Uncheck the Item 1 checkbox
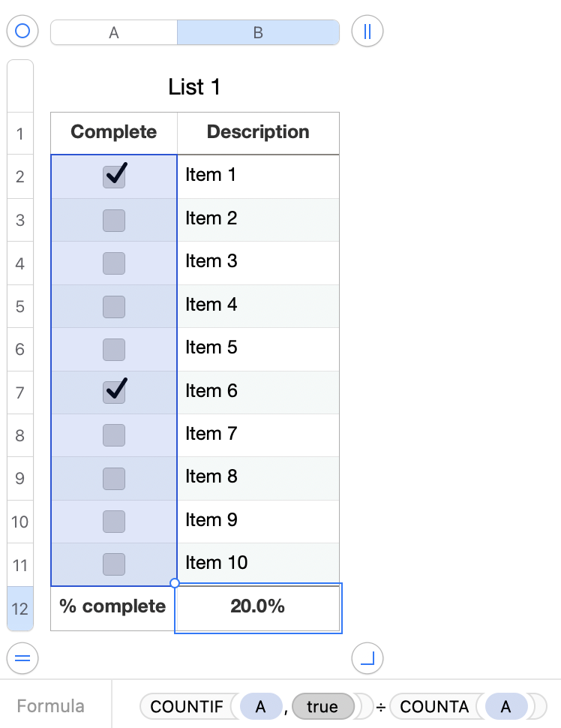Image resolution: width=561 pixels, height=728 pixels. click(114, 176)
